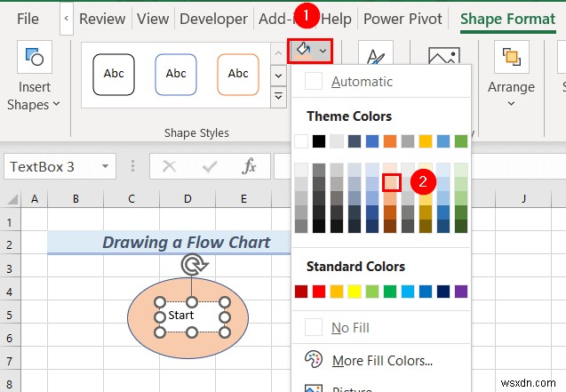Viewport: 566px width, 392px height.
Task: Click the Shape Fill paint bucket icon
Action: [303, 51]
